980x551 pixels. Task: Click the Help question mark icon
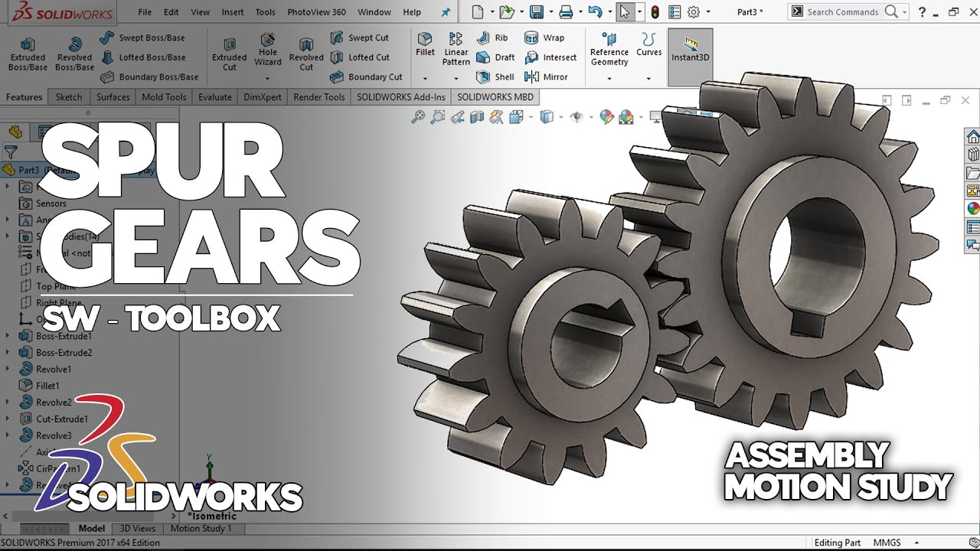pos(922,11)
